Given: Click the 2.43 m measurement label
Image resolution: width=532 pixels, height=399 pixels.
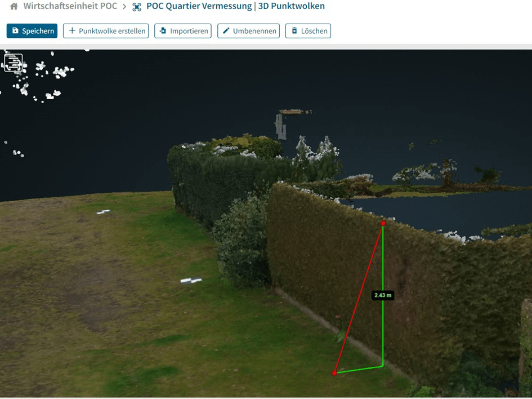Looking at the screenshot, I should click(x=383, y=295).
